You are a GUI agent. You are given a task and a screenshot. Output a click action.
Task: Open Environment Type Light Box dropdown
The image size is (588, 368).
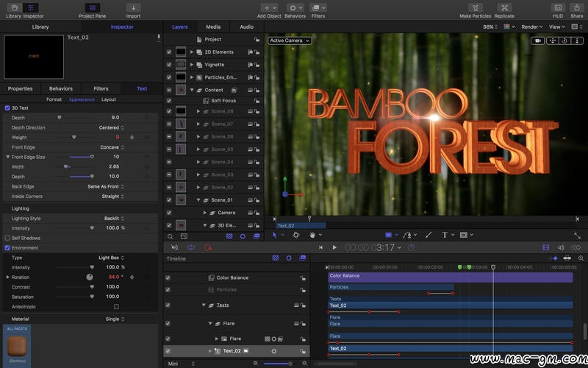(x=112, y=258)
